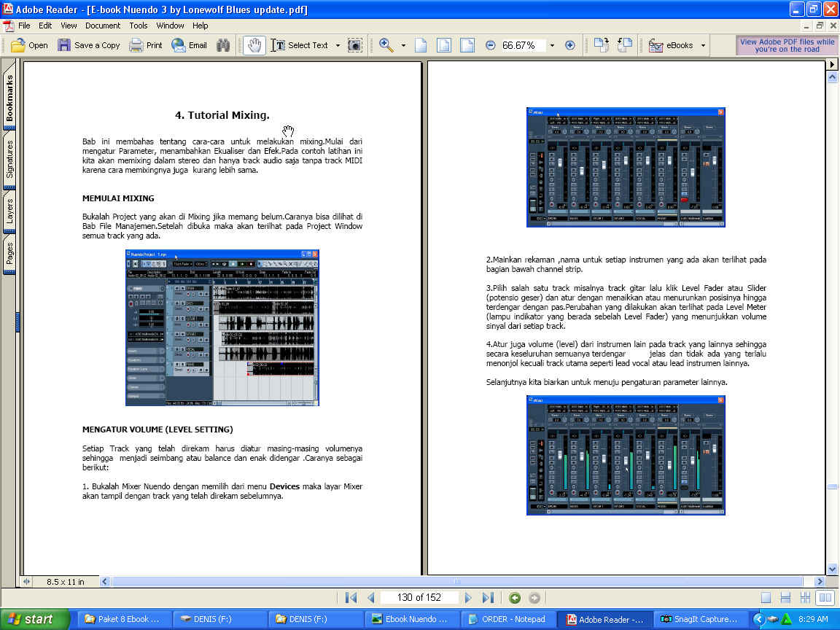Activate the Select Text tool

[300, 45]
